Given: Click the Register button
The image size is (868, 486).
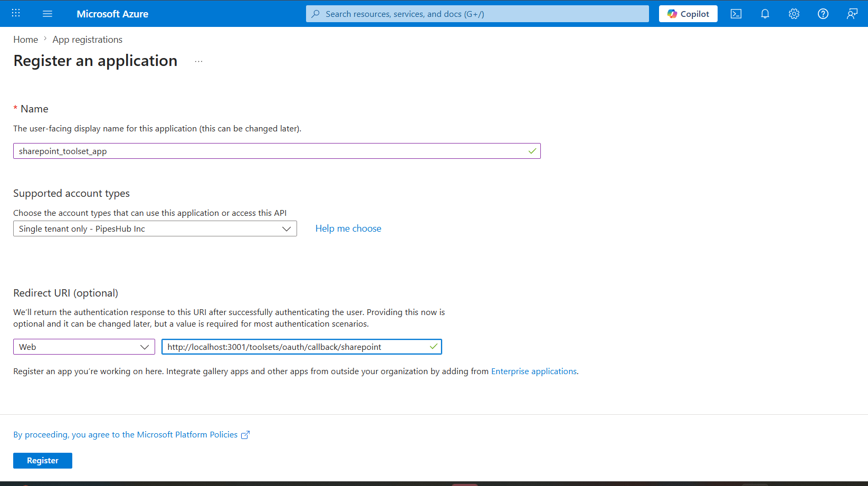Looking at the screenshot, I should [43, 461].
